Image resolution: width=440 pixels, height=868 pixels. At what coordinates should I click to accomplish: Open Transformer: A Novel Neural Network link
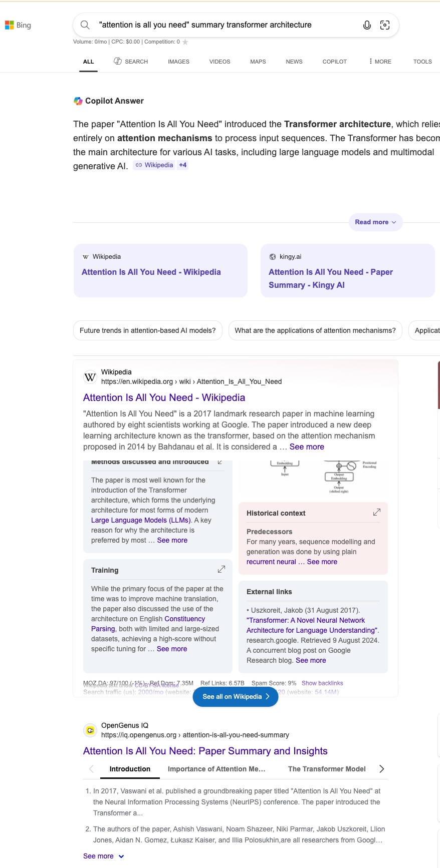(x=312, y=625)
